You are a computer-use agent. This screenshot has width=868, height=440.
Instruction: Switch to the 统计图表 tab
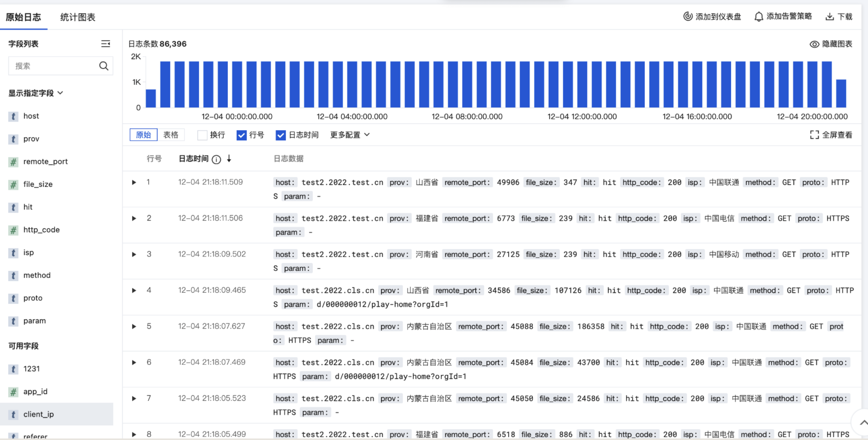(78, 17)
